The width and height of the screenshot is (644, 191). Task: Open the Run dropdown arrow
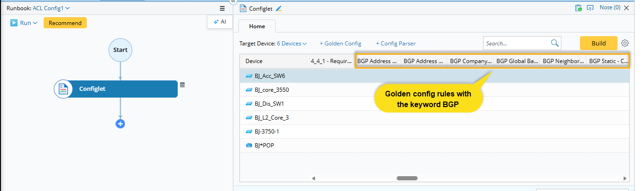pos(35,23)
